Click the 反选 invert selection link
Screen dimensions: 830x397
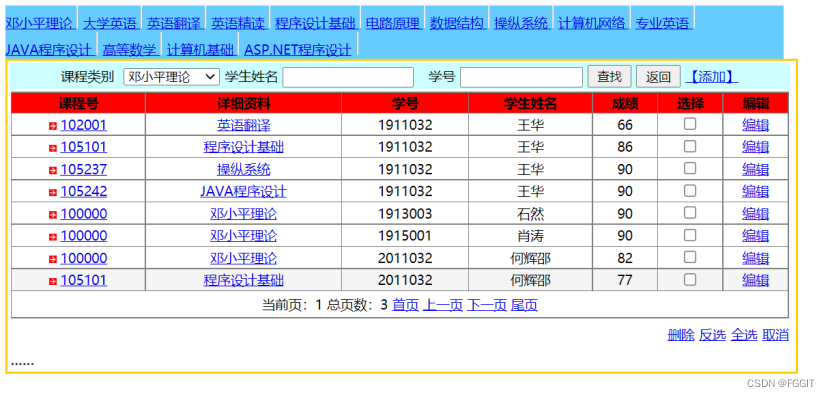click(x=712, y=335)
